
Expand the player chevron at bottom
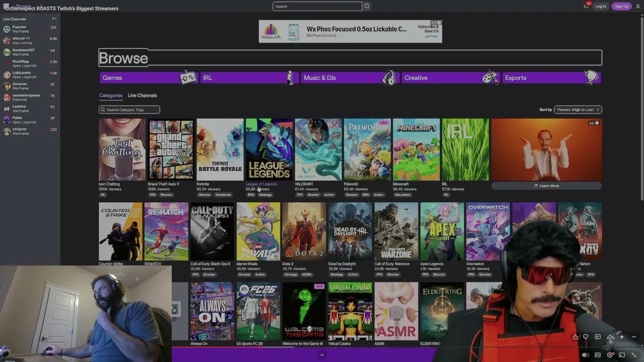pyautogui.click(x=322, y=355)
